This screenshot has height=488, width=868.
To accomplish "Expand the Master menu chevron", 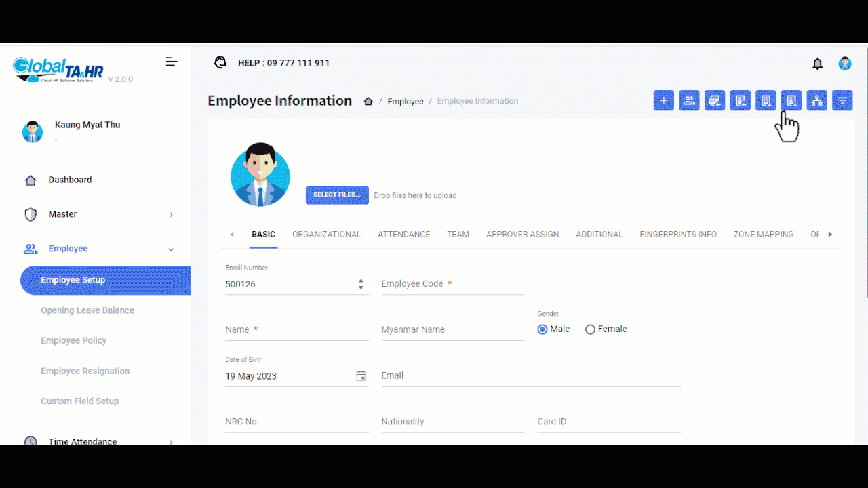I will [171, 215].
